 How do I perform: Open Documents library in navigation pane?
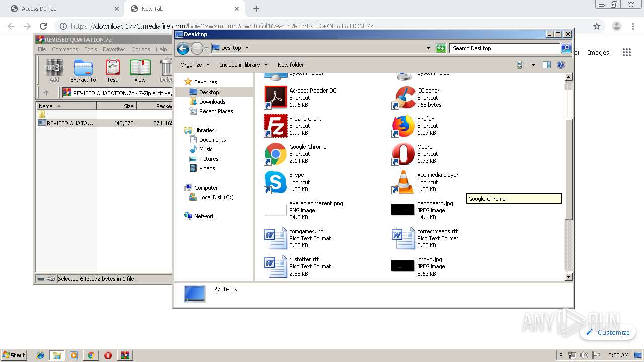tap(212, 140)
